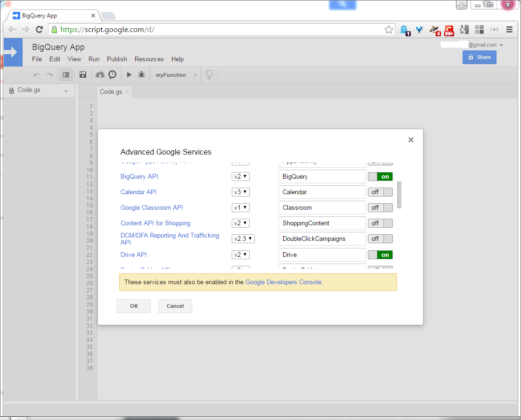Image resolution: width=521 pixels, height=420 pixels.
Task: Click the Apps Script blue arrow logo
Action: pos(13,52)
